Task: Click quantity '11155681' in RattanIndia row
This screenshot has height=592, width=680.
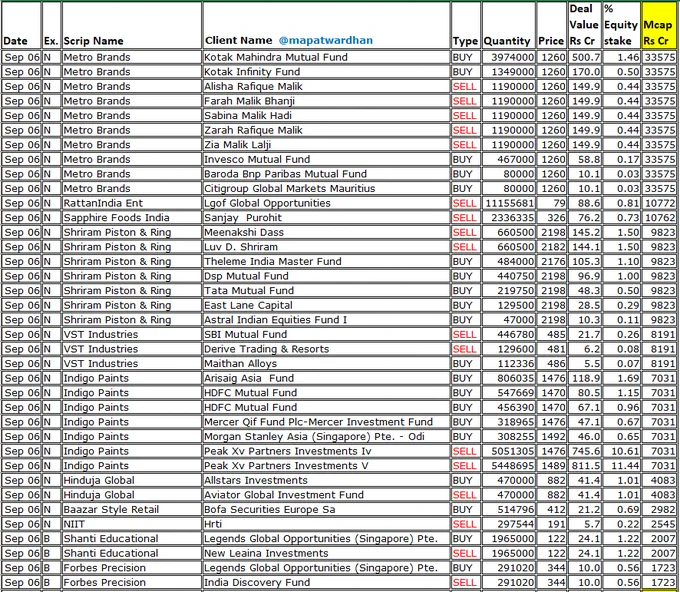Action: (x=509, y=203)
